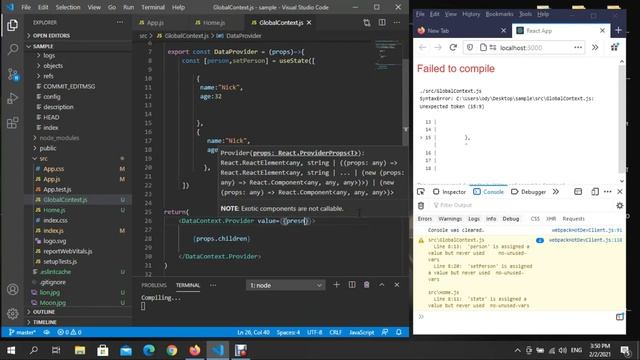The image size is (640, 360).
Task: Toggle Debug filter in console
Action: (511, 219)
